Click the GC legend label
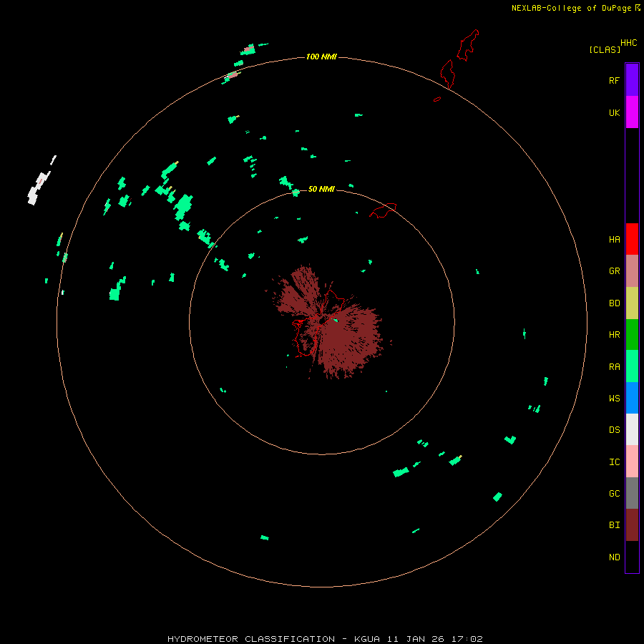This screenshot has height=644, width=644. 614,494
